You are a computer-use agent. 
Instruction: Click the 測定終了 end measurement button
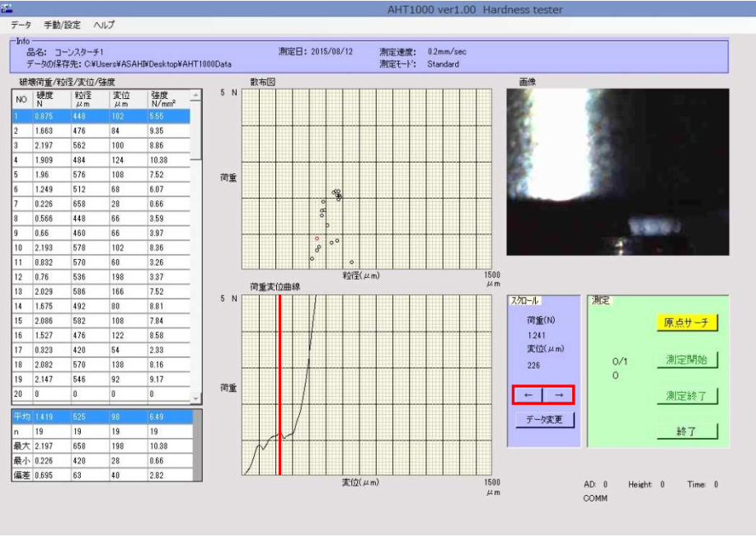coord(689,395)
